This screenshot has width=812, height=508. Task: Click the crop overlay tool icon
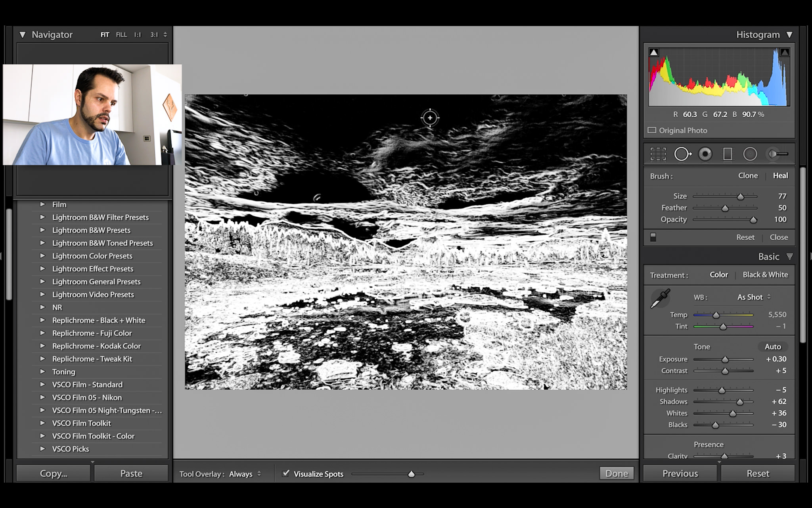[x=658, y=154]
